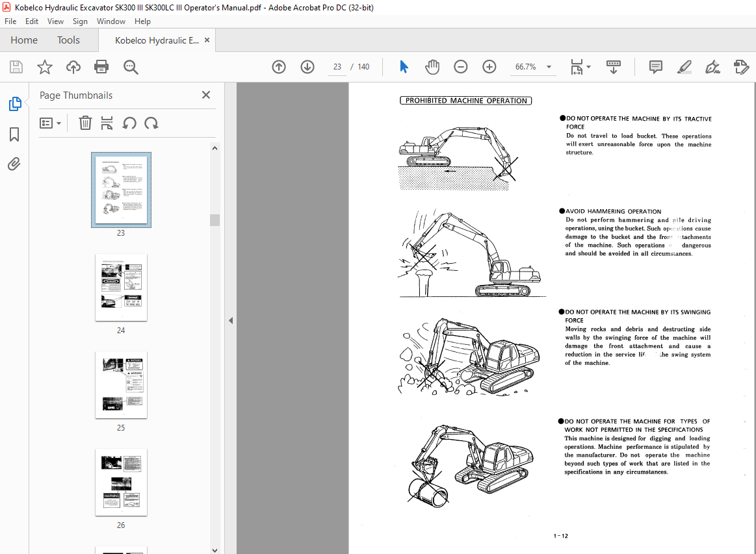Switch to the Home tab
The image size is (756, 554).
(x=24, y=40)
